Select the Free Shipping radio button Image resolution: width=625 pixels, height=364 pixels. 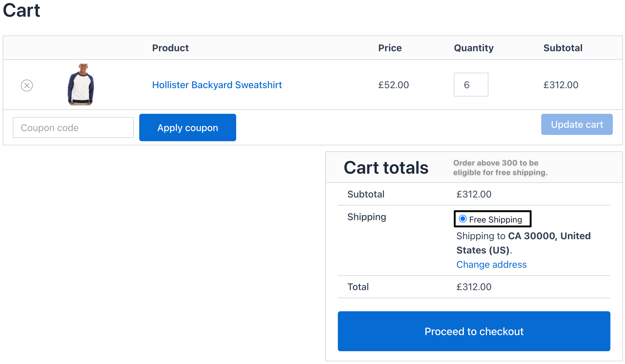(463, 219)
